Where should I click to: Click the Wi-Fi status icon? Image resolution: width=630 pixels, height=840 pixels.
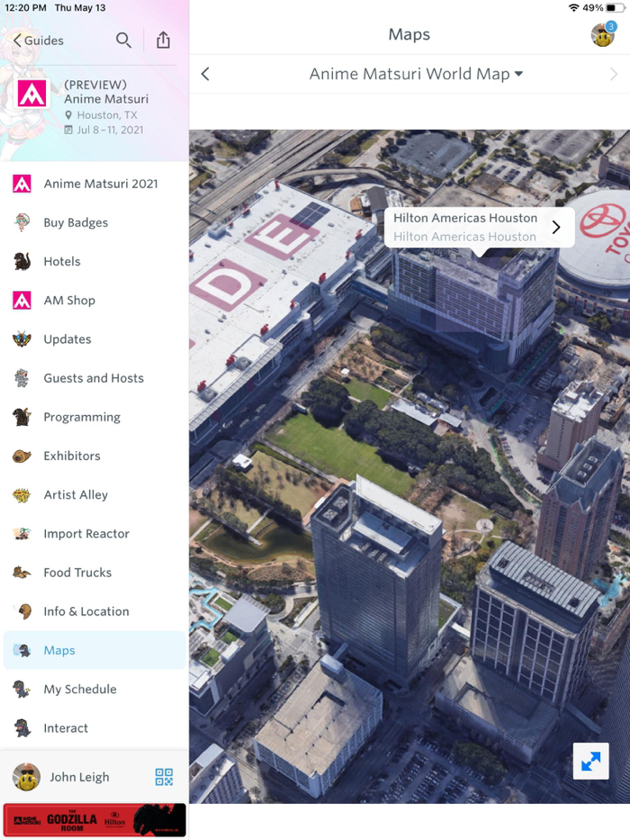pos(574,8)
